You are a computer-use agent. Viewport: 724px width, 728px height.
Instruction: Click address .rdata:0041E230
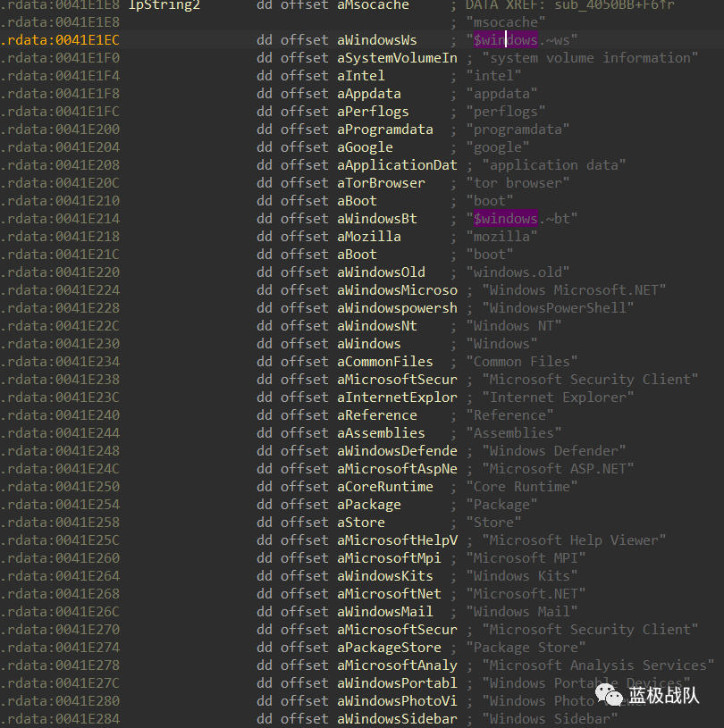[x=60, y=344]
